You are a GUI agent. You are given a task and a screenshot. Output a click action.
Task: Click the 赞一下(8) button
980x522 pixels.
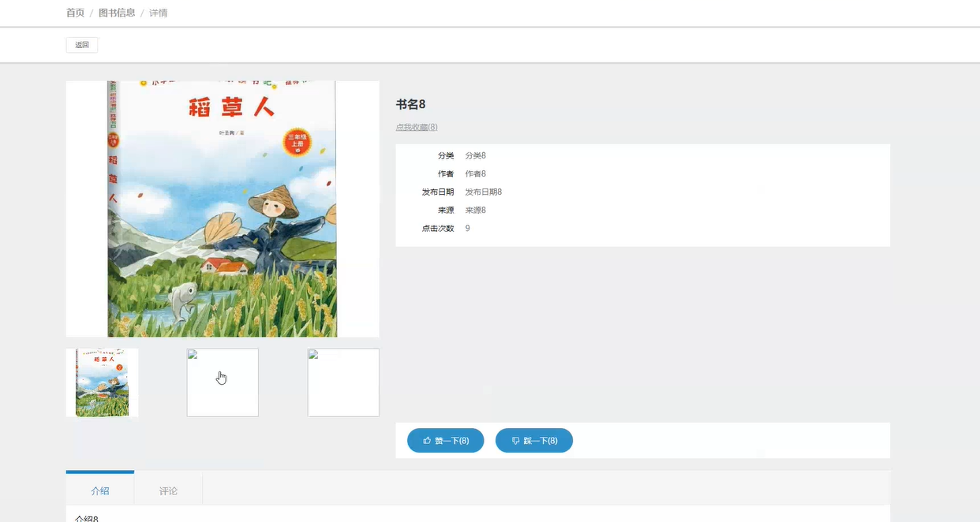pos(446,441)
